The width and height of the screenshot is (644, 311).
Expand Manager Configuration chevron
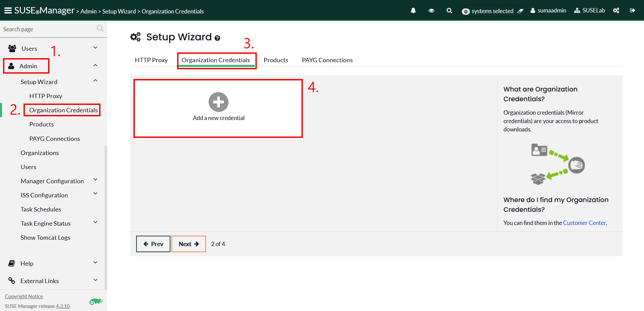click(95, 180)
